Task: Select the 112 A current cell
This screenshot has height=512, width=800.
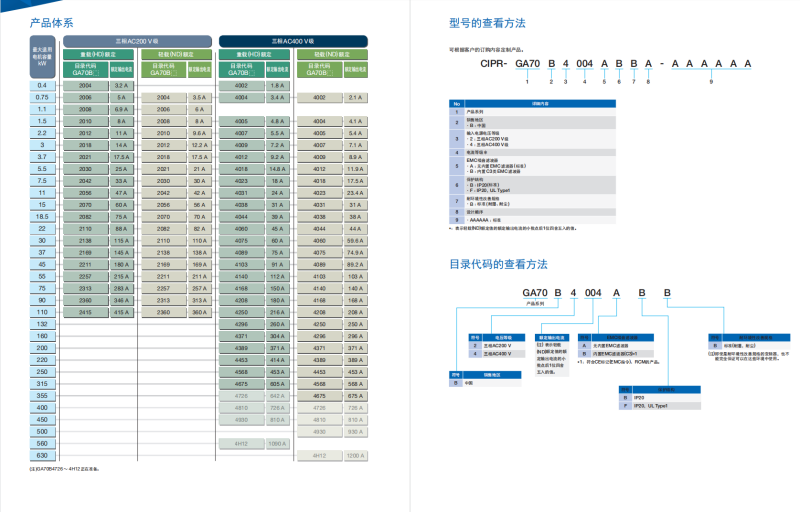Action: click(x=278, y=276)
